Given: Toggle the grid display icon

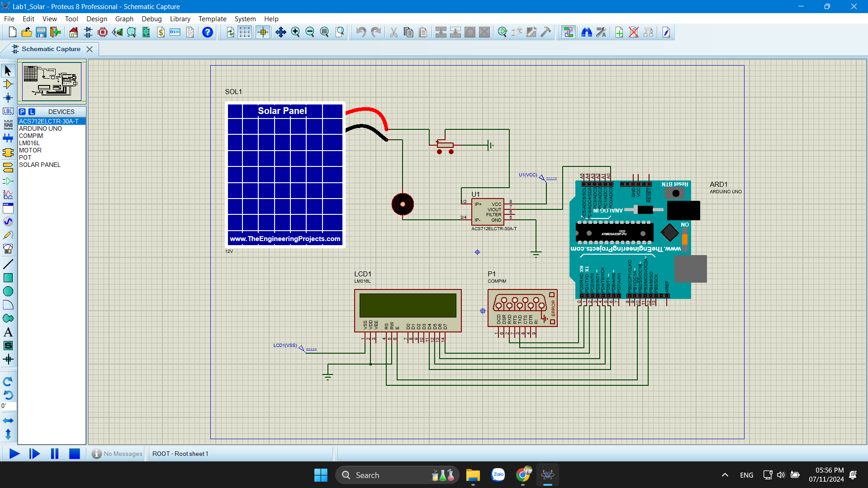Looking at the screenshot, I should point(245,32).
